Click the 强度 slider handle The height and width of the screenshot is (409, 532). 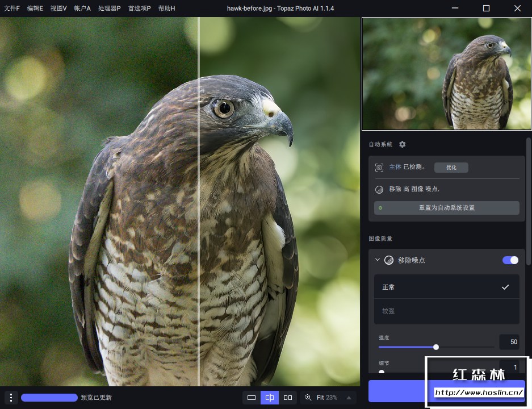436,347
